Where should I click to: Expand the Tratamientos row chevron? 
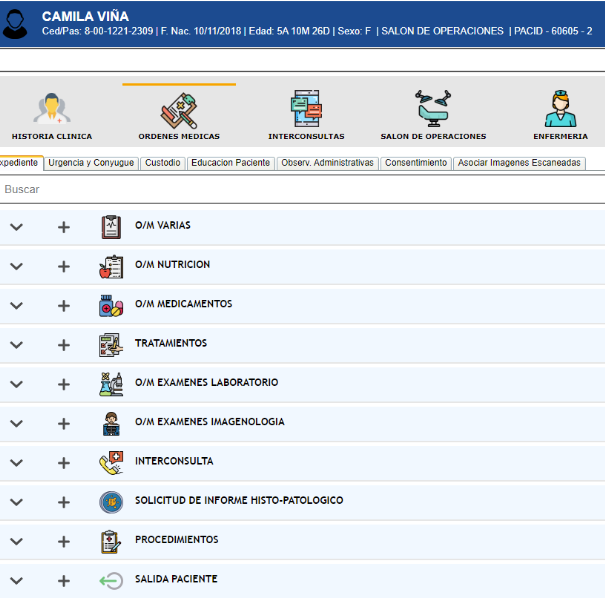(16, 345)
